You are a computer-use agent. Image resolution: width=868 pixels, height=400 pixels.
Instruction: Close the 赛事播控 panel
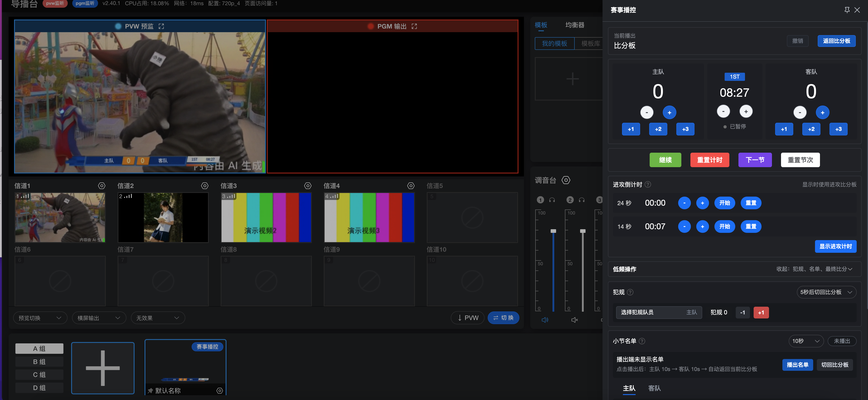857,10
